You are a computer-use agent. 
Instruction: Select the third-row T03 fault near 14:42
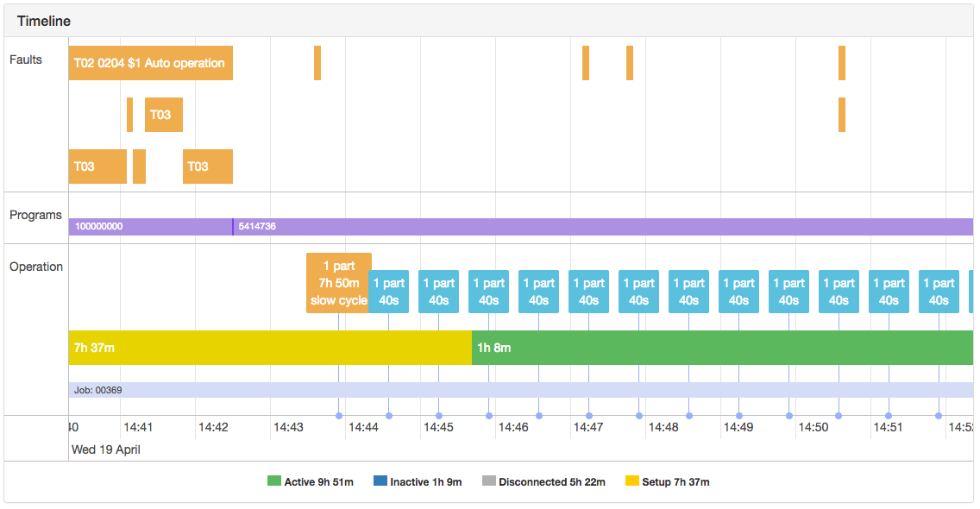207,167
